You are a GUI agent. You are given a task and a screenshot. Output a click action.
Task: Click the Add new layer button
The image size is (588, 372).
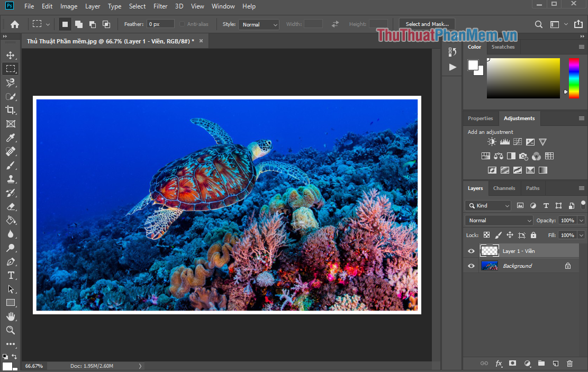[555, 364]
